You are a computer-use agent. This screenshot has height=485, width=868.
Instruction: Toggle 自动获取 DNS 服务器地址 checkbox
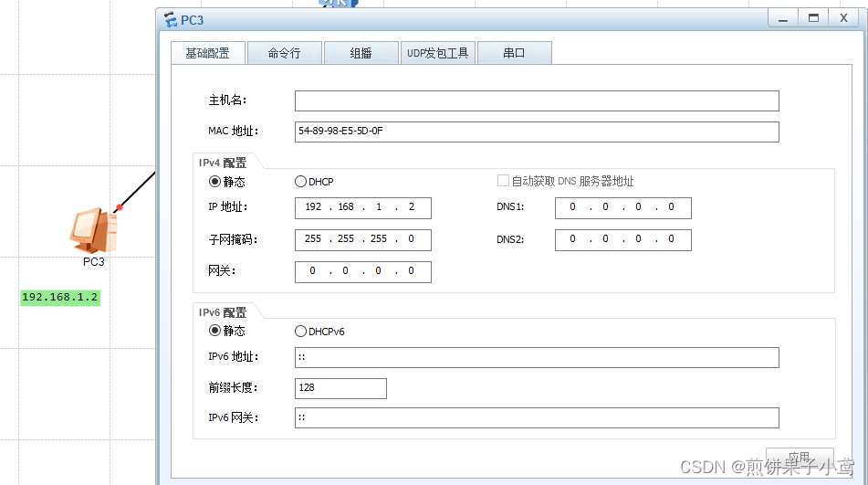coord(503,181)
